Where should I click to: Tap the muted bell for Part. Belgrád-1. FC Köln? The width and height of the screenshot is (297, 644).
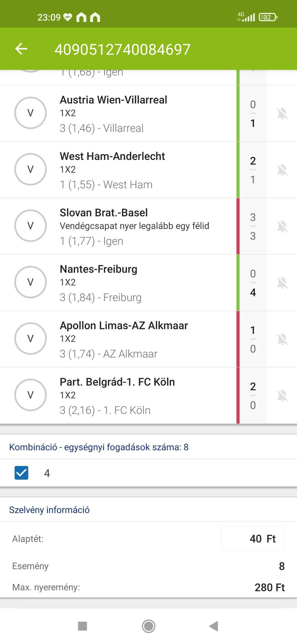click(x=282, y=395)
